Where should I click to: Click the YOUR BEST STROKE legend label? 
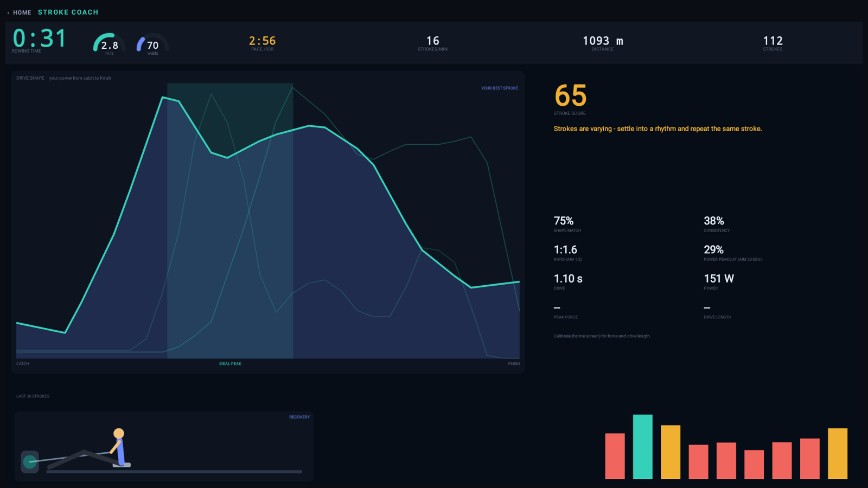click(x=500, y=88)
